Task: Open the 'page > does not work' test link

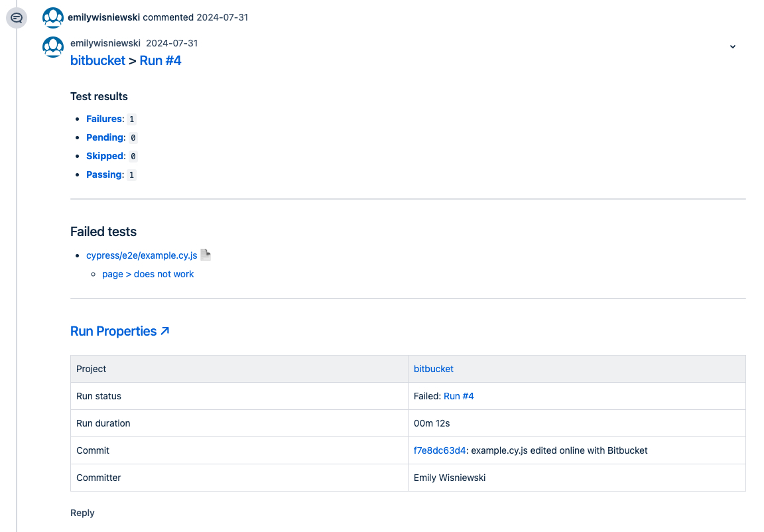Action: point(148,274)
